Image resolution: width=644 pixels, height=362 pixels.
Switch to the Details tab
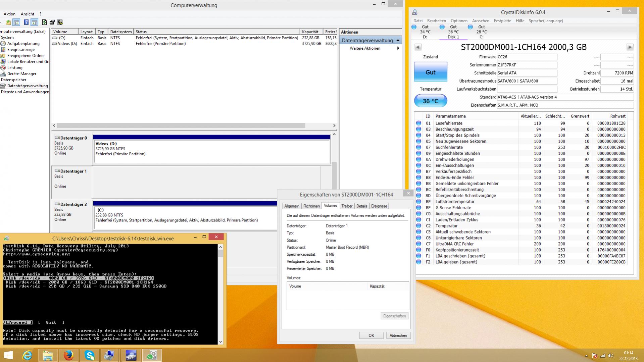click(x=362, y=206)
